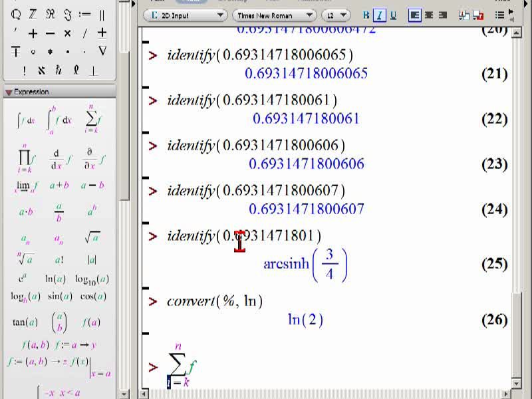Toggle italic formatting
532x399 pixels.
pyautogui.click(x=379, y=15)
